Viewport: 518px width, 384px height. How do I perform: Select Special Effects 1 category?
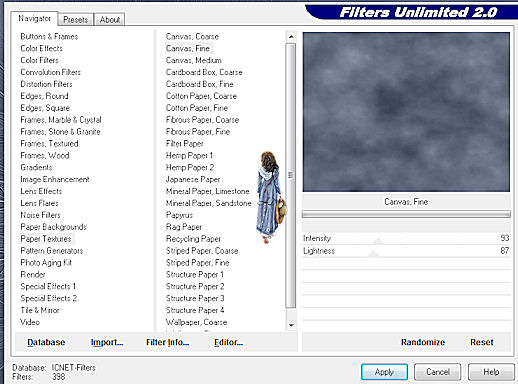[x=48, y=286]
